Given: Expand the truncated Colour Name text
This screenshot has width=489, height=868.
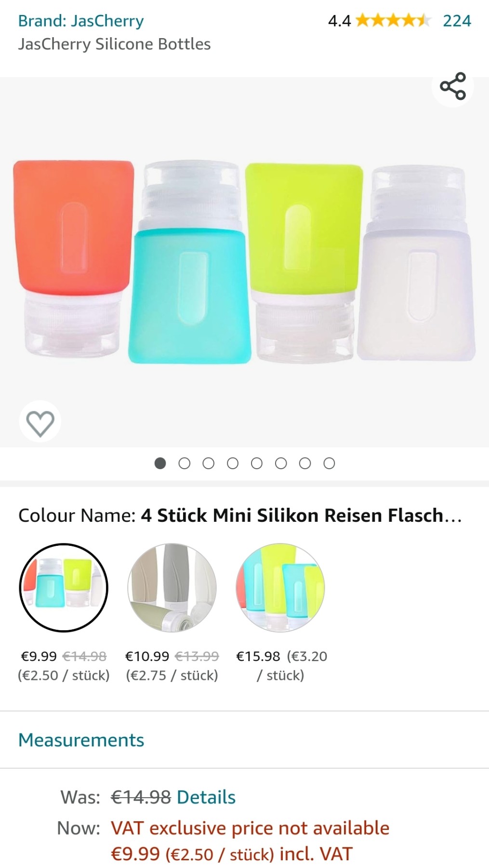Looking at the screenshot, I should (301, 515).
